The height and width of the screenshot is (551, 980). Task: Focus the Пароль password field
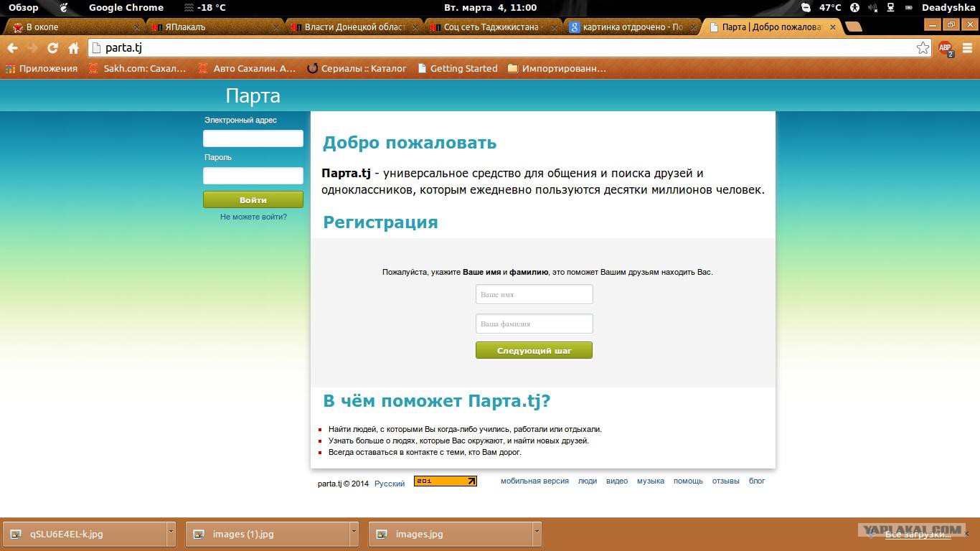[x=253, y=175]
